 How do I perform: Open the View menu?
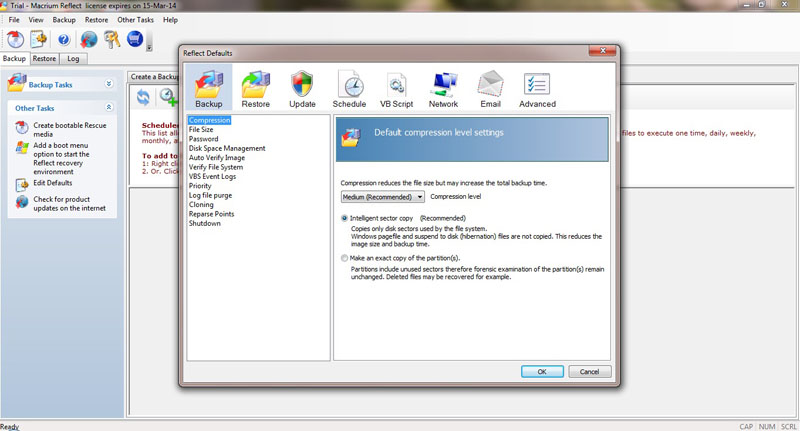tap(36, 20)
